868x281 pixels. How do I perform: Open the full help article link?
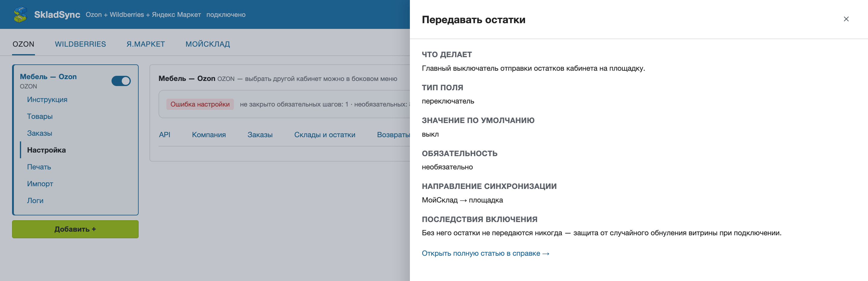click(x=485, y=253)
